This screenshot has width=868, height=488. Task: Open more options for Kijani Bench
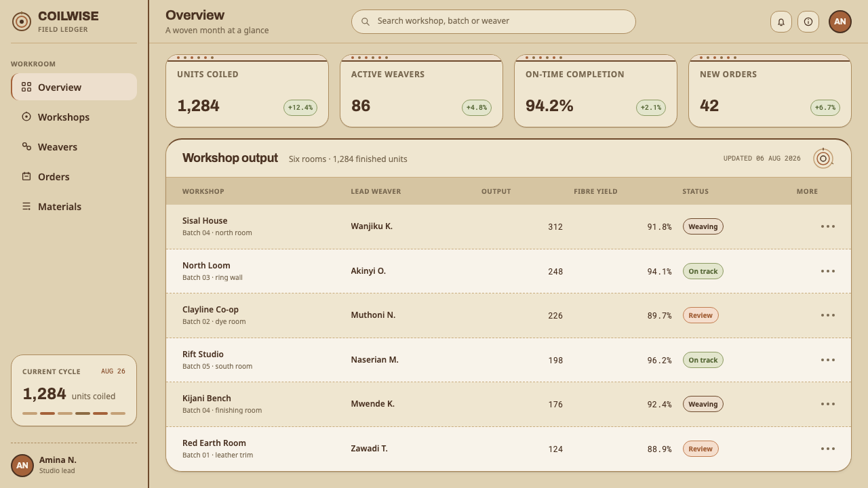pos(828,404)
